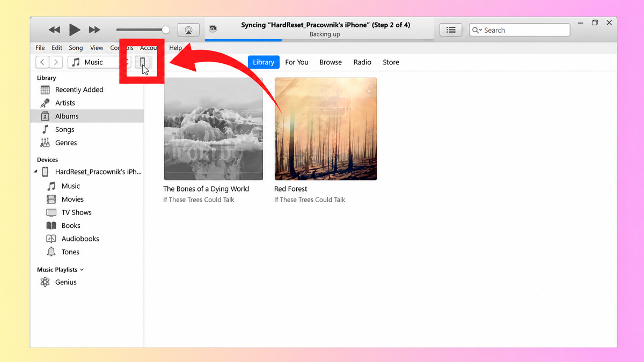Viewport: 644px width, 362px height.
Task: Open the Music media type dropdown
Action: click(x=98, y=62)
